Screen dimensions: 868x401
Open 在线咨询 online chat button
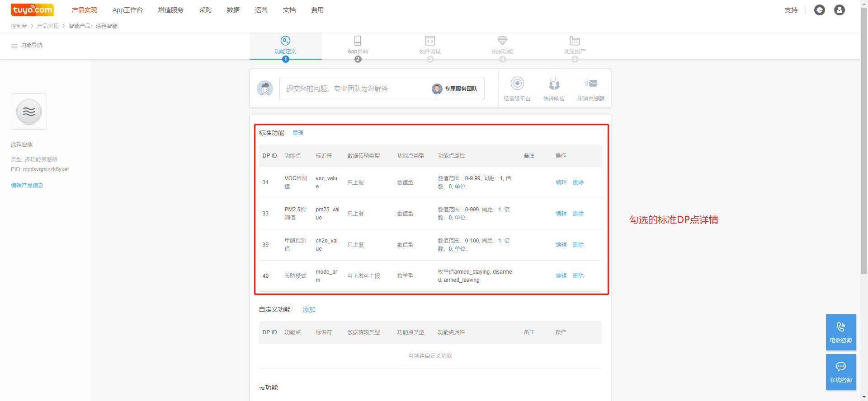click(841, 372)
